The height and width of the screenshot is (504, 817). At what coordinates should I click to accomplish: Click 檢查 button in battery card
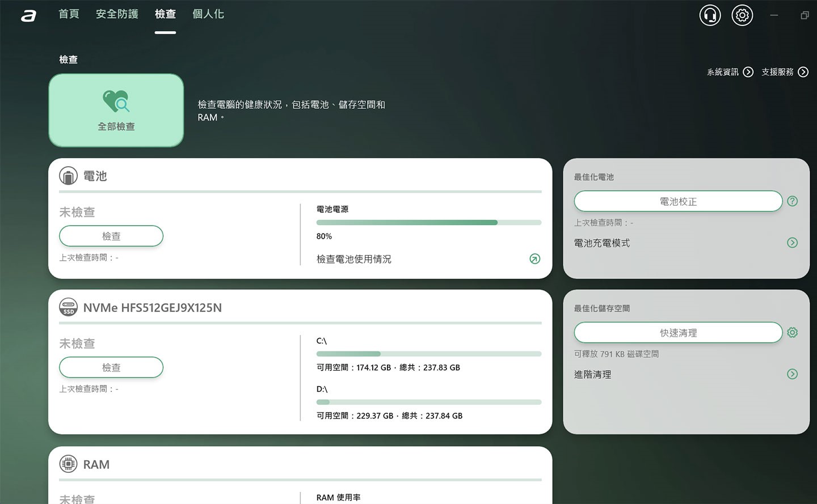pyautogui.click(x=111, y=236)
